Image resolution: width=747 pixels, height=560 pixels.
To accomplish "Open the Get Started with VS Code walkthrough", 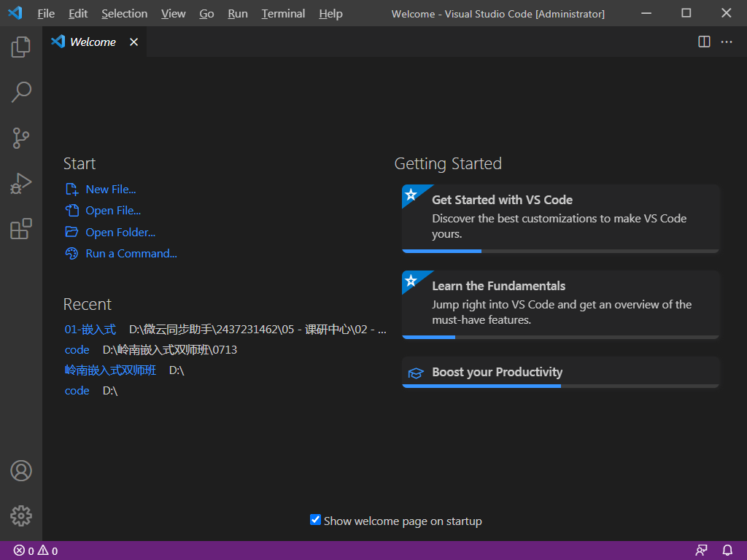I will 560,219.
